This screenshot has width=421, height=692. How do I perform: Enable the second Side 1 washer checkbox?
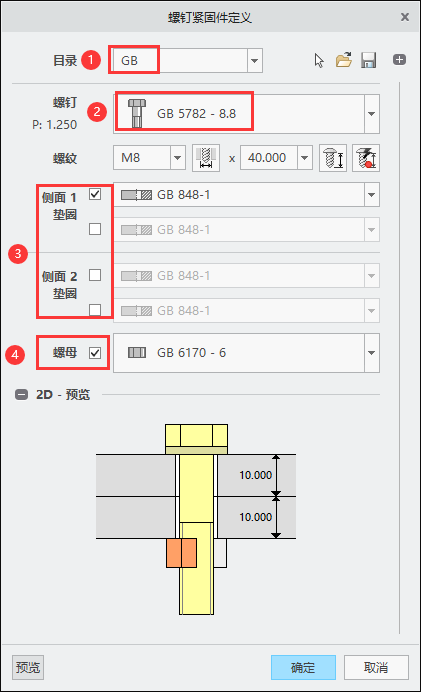click(x=95, y=229)
